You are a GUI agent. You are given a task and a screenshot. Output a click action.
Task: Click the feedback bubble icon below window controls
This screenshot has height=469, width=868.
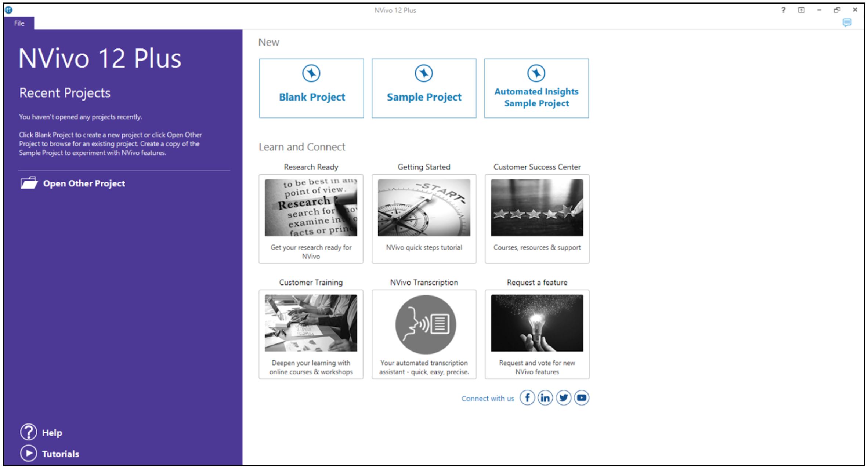tap(847, 23)
